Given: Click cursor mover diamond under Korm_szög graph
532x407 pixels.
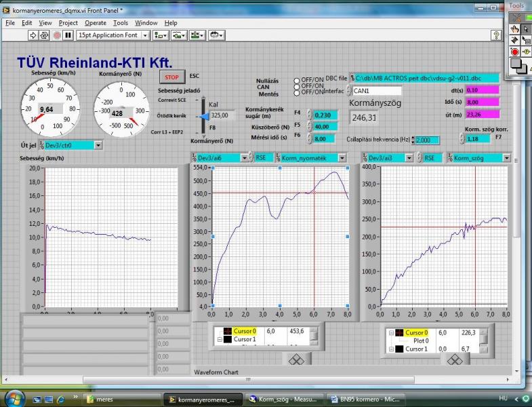Looking at the screenshot, I should click(x=455, y=359).
